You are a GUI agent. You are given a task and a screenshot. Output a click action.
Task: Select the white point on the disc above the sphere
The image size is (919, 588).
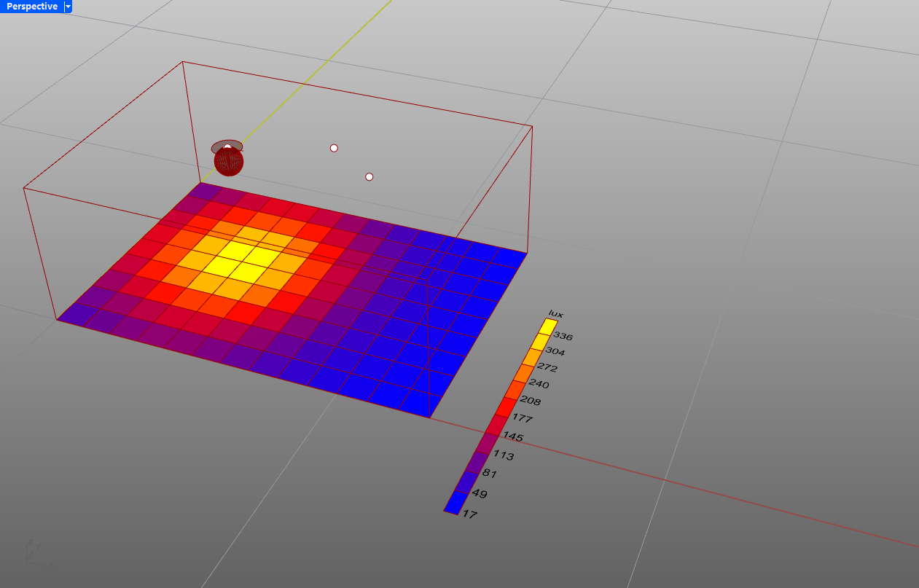point(227,148)
